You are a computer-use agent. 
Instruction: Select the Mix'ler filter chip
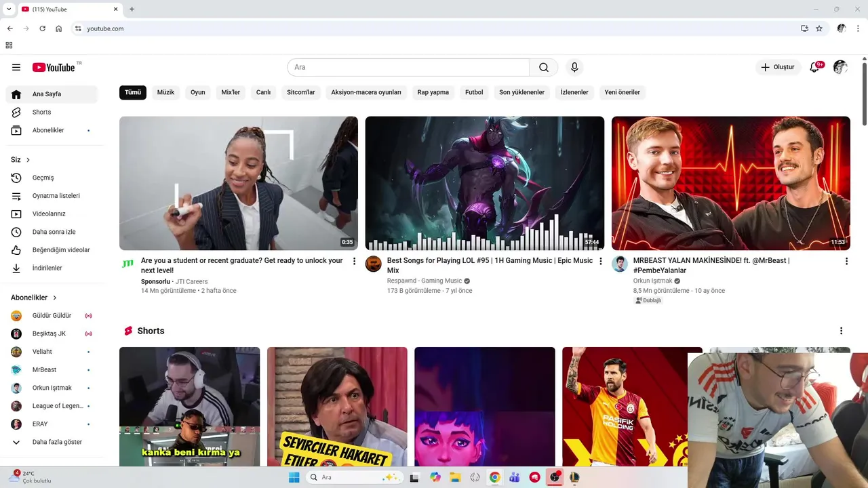coord(231,92)
